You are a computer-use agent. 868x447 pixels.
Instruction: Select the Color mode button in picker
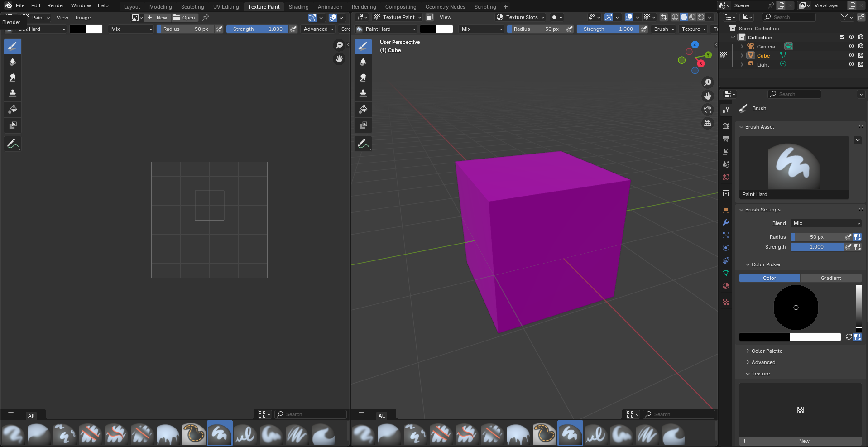point(769,278)
